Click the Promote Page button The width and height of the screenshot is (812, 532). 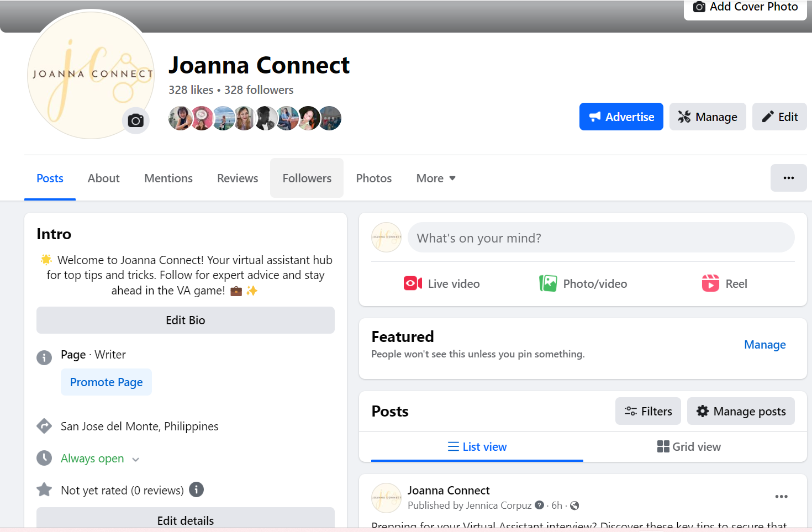coord(106,382)
